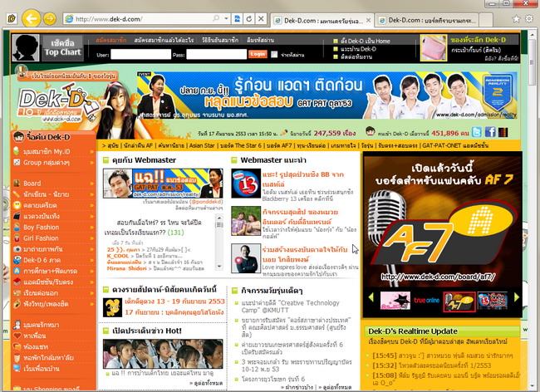The width and height of the screenshot is (540, 392).
Task: Open the Favorites star icon
Action: pos(515,17)
